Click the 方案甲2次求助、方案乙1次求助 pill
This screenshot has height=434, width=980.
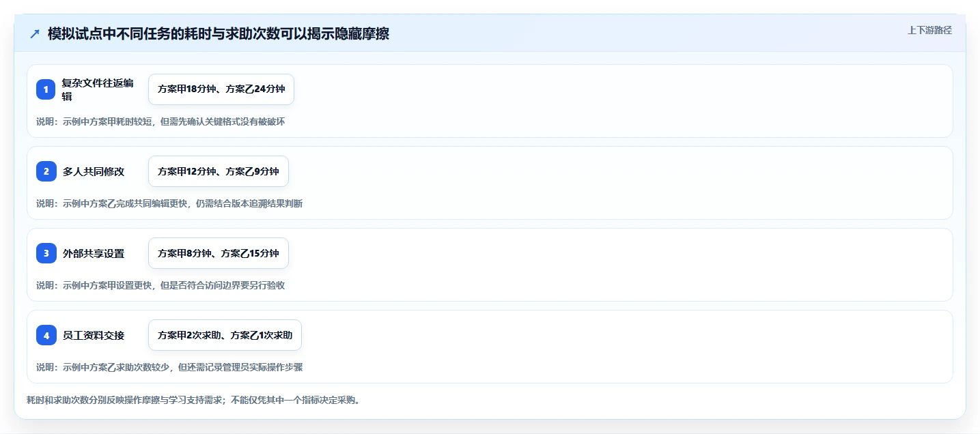coord(225,335)
